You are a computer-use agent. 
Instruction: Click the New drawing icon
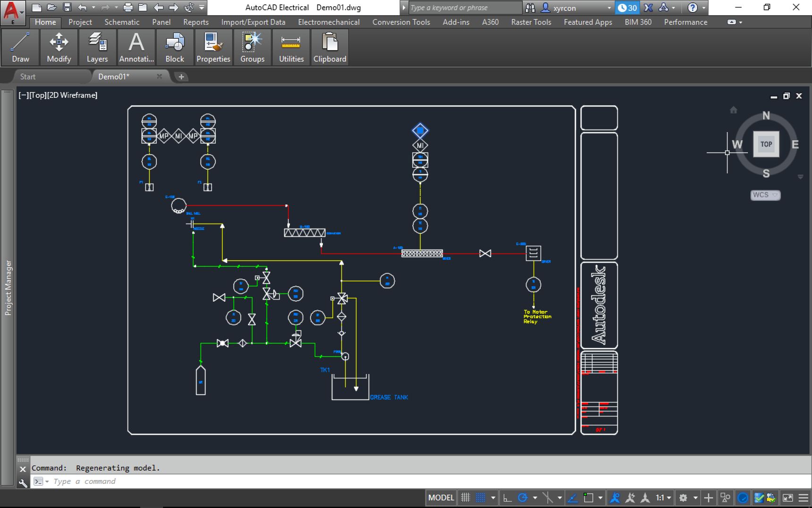coord(36,8)
